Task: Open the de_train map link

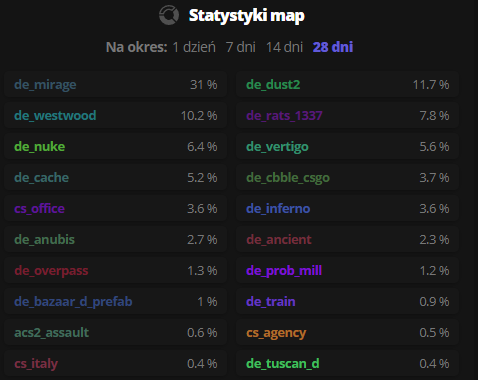Action: pyautogui.click(x=271, y=302)
